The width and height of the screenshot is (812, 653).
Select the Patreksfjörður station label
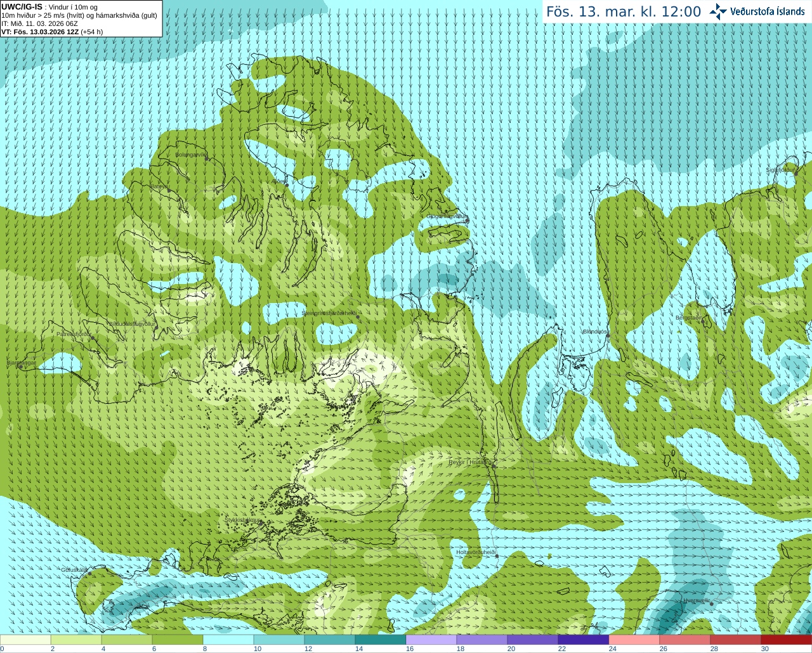[x=74, y=333]
